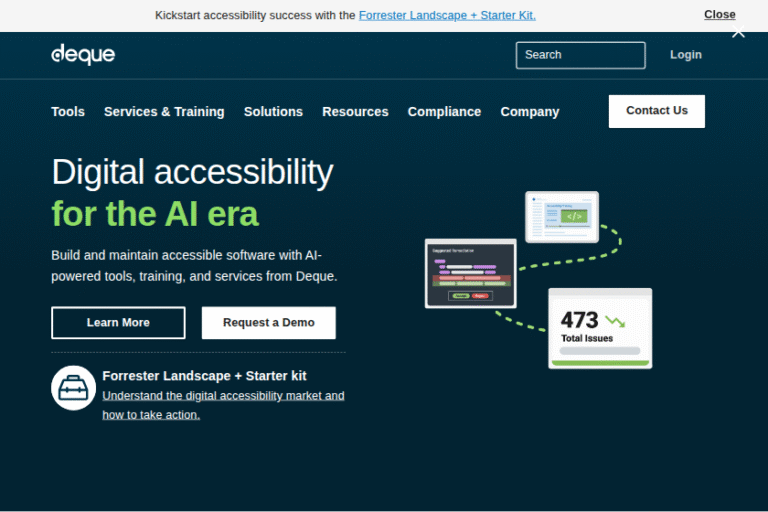Click the 473 Total Issues card
Screen dimensions: 768x512
click(600, 328)
